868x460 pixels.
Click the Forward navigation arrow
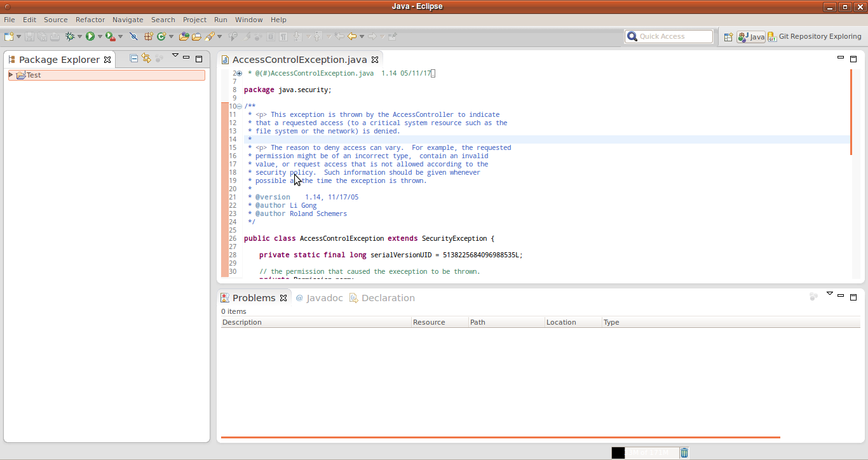click(x=372, y=36)
